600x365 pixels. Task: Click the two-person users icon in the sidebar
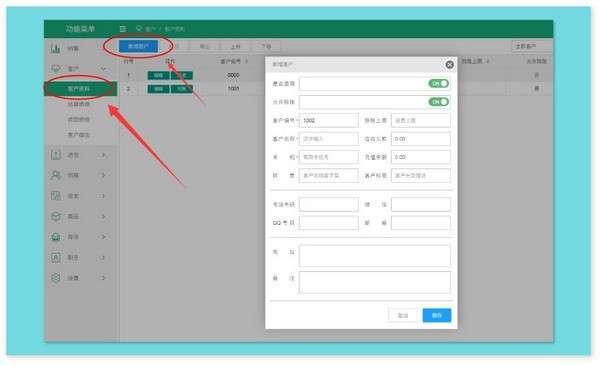coord(55,175)
